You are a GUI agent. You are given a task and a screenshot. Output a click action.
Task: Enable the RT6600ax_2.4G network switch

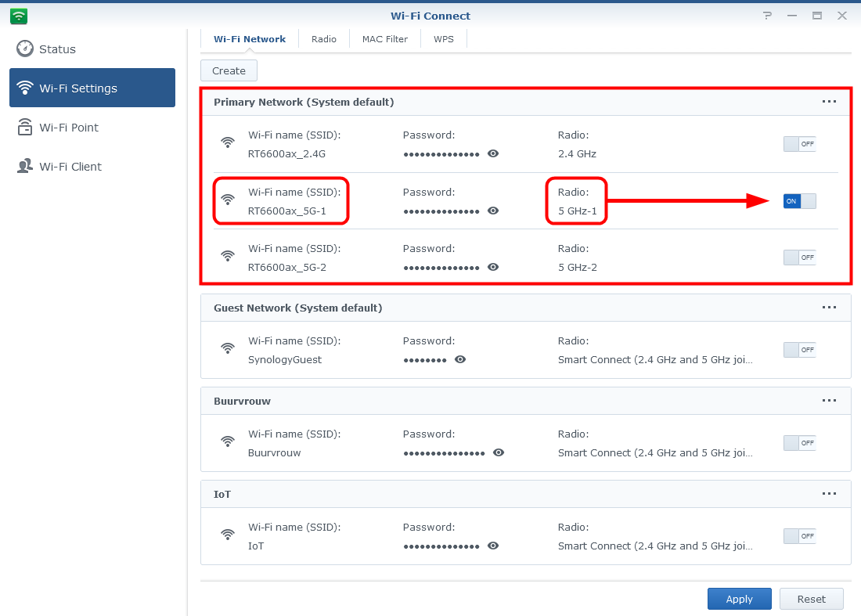click(x=799, y=144)
